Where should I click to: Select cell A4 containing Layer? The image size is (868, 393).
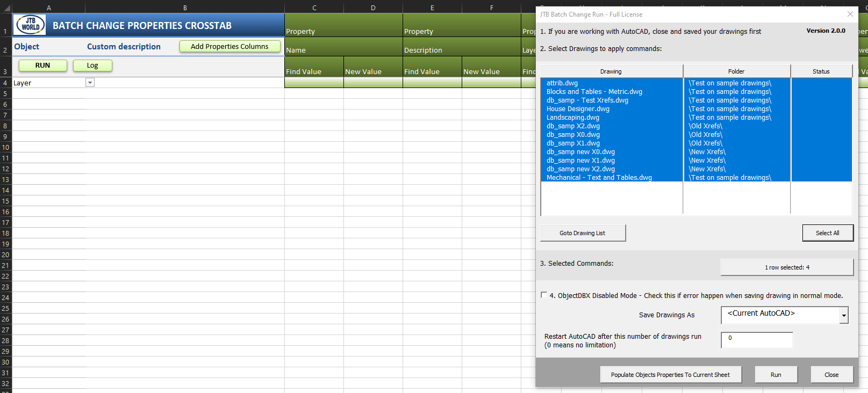pos(49,83)
